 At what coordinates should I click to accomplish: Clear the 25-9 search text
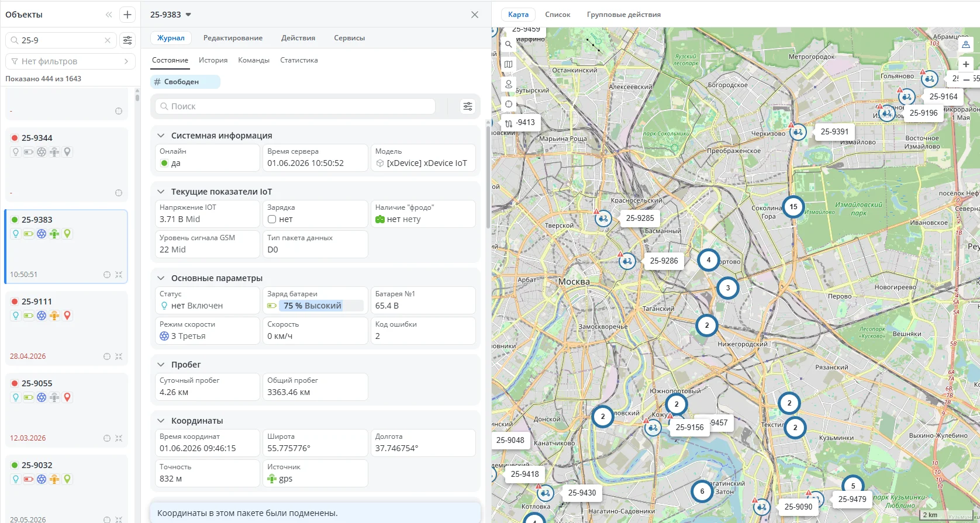(108, 40)
